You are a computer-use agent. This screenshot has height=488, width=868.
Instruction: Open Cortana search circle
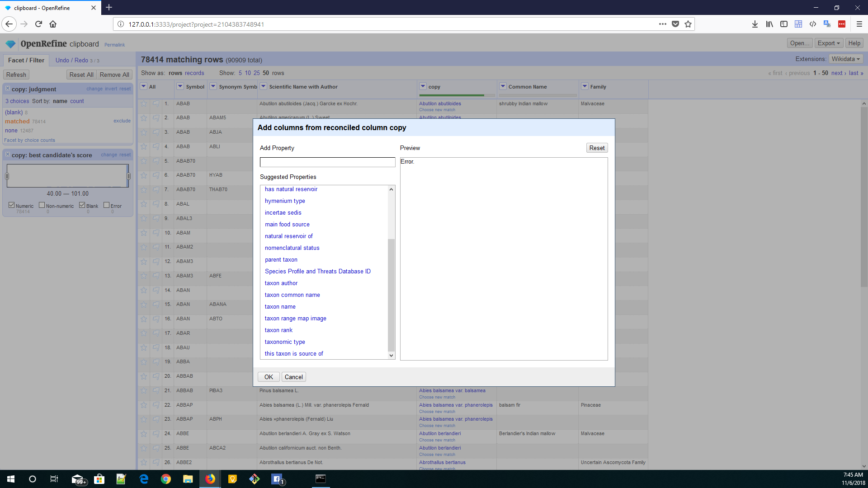(x=33, y=479)
